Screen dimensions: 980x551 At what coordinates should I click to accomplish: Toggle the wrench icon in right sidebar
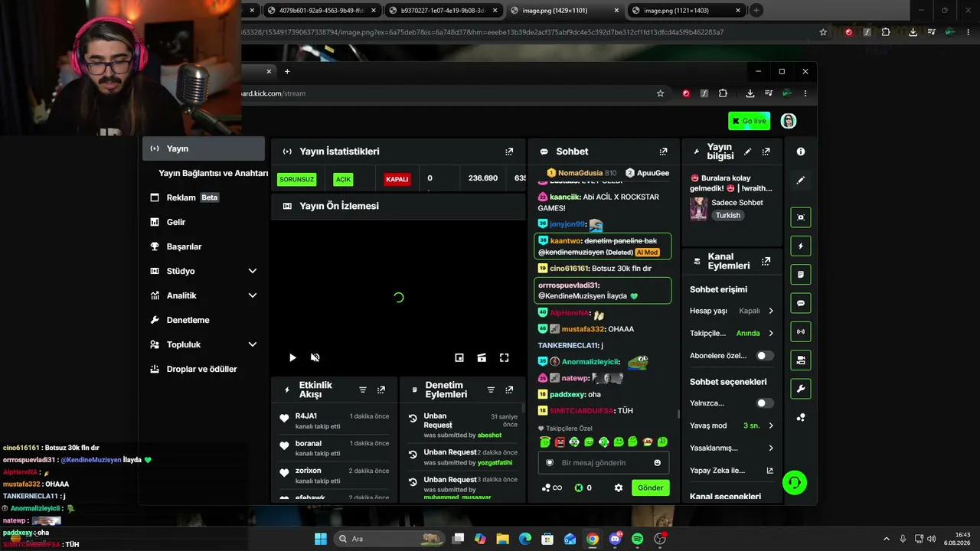pos(801,389)
